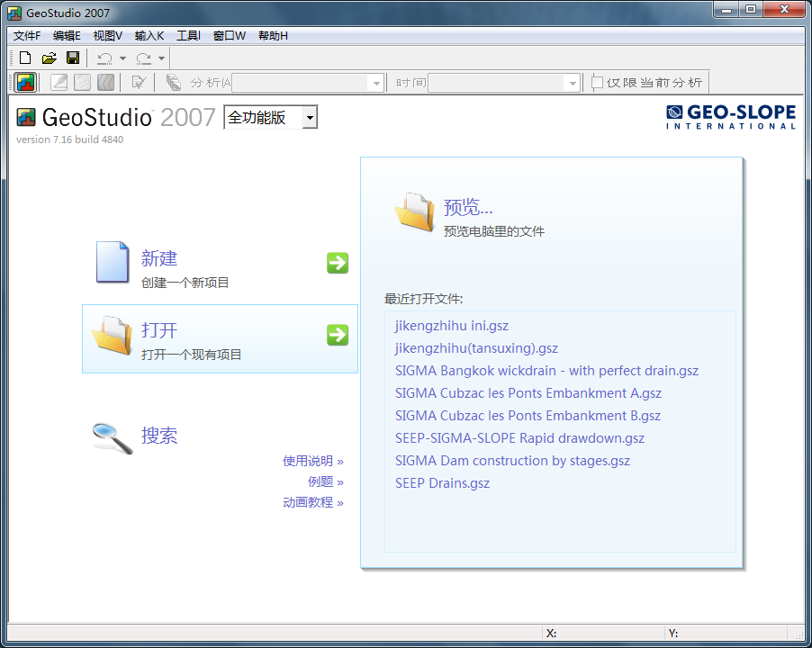Click the Open folder toolbar icon
Image resolution: width=812 pixels, height=648 pixels.
(x=49, y=58)
